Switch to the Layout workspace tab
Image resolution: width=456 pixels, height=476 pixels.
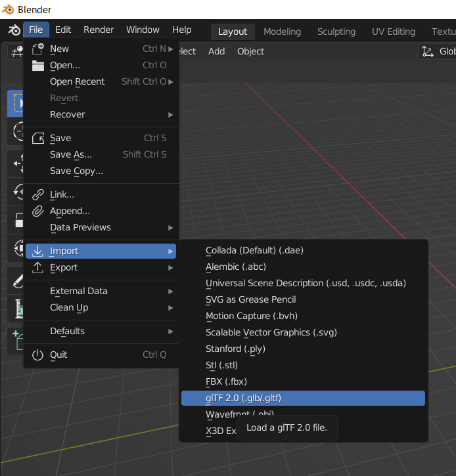pos(233,32)
